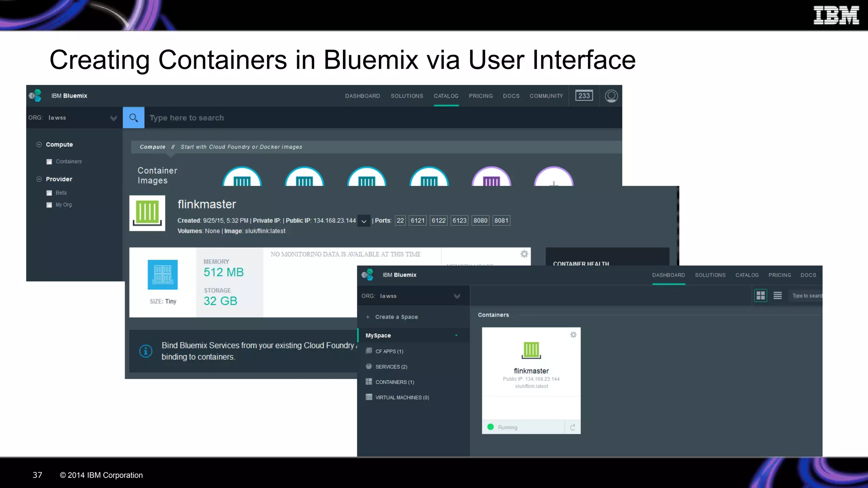Open COMMUNITY in the top nav
The width and height of the screenshot is (868, 488).
[546, 96]
